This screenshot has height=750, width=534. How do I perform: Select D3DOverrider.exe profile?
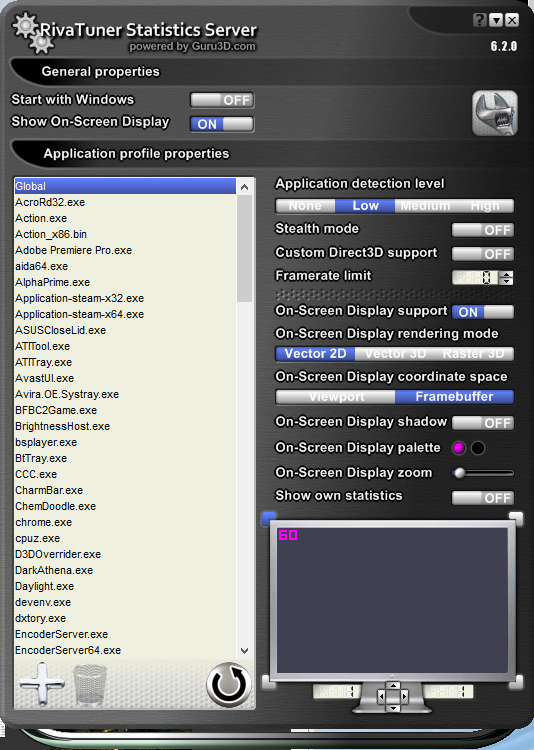(x=125, y=554)
